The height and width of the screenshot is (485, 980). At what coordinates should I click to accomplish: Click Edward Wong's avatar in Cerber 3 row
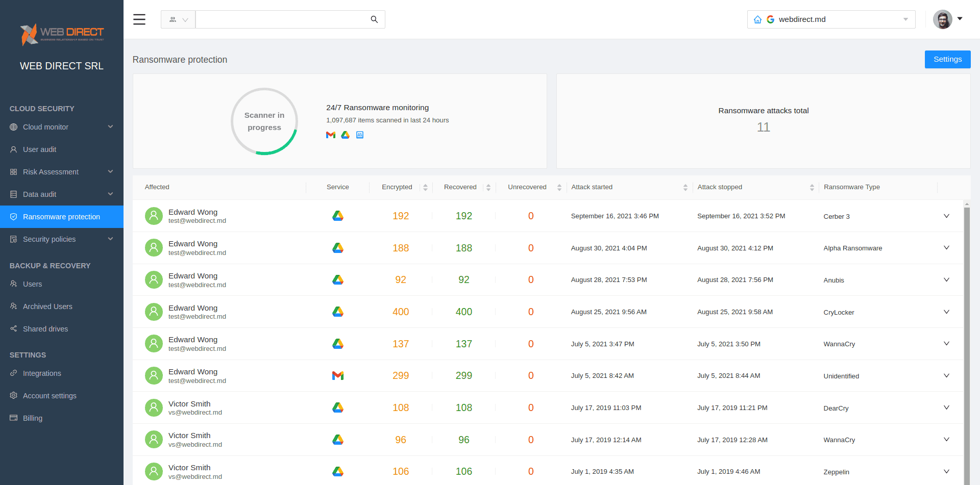click(154, 216)
